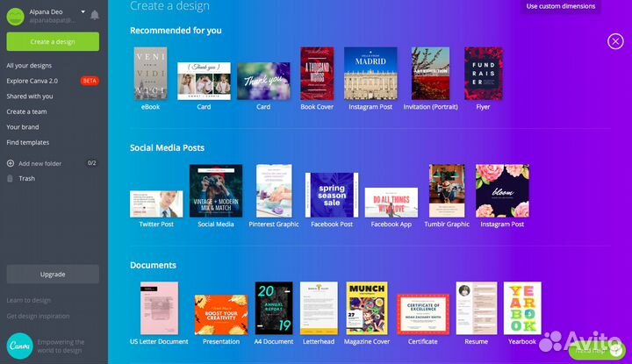
Task: Select the bloom Instagram Post template
Action: tap(502, 191)
